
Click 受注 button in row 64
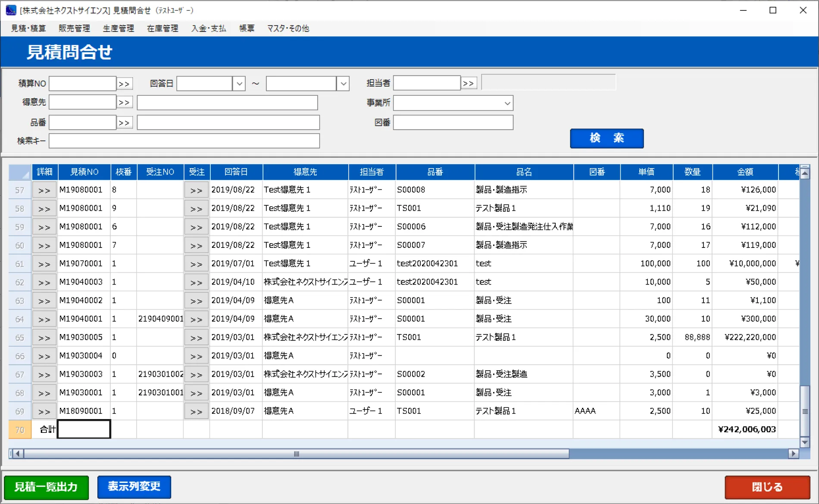tap(197, 319)
